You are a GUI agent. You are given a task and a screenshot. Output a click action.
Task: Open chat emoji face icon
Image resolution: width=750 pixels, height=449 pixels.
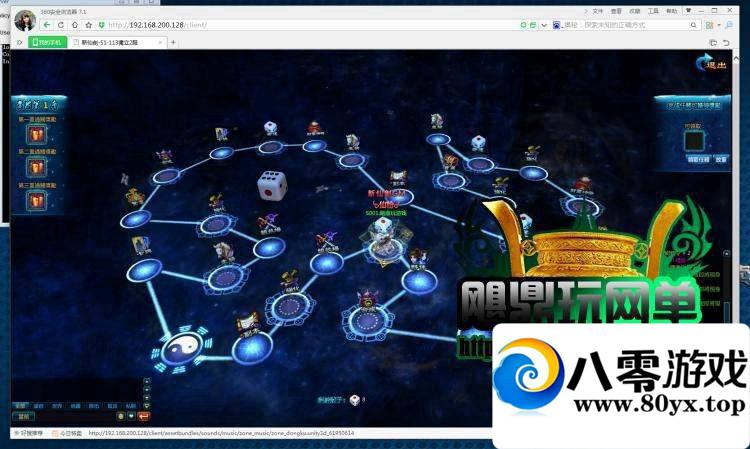pyautogui.click(x=121, y=416)
